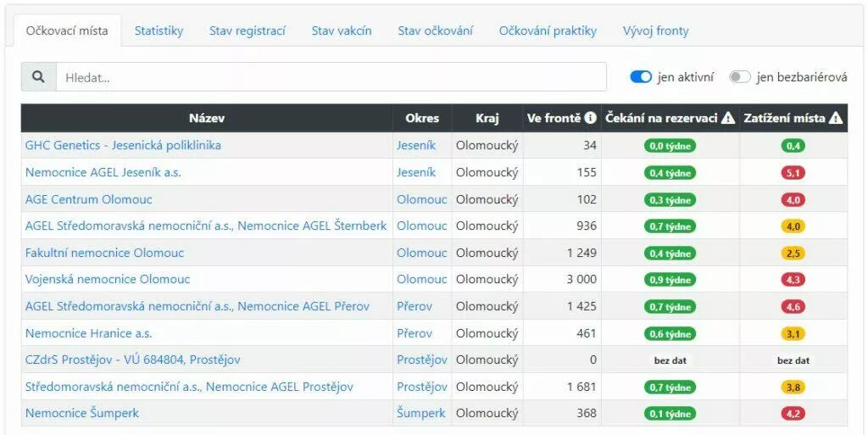Image resolution: width=868 pixels, height=435 pixels.
Task: Open Vojenská nemocnice Olomouc link
Action: point(108,280)
